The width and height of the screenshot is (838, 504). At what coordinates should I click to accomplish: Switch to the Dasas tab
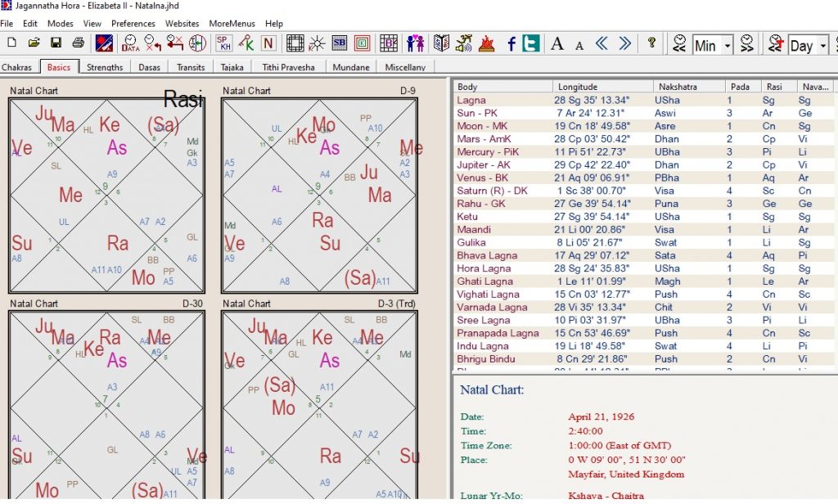point(149,67)
